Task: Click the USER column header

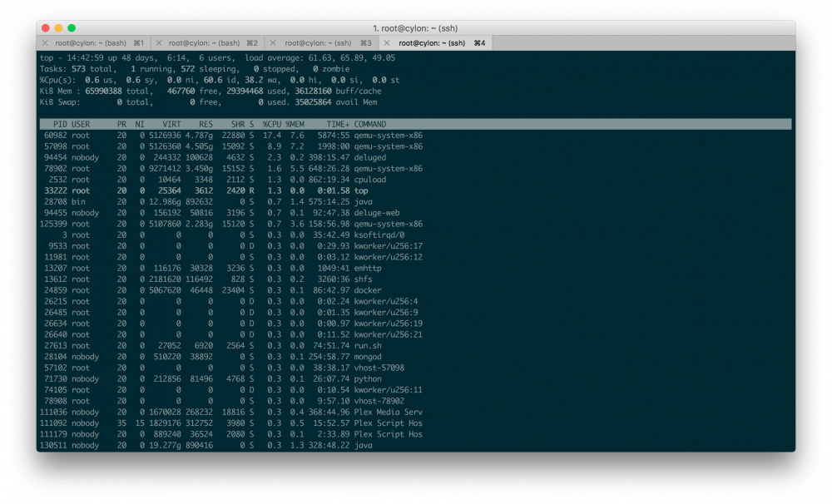Action: tap(81, 124)
